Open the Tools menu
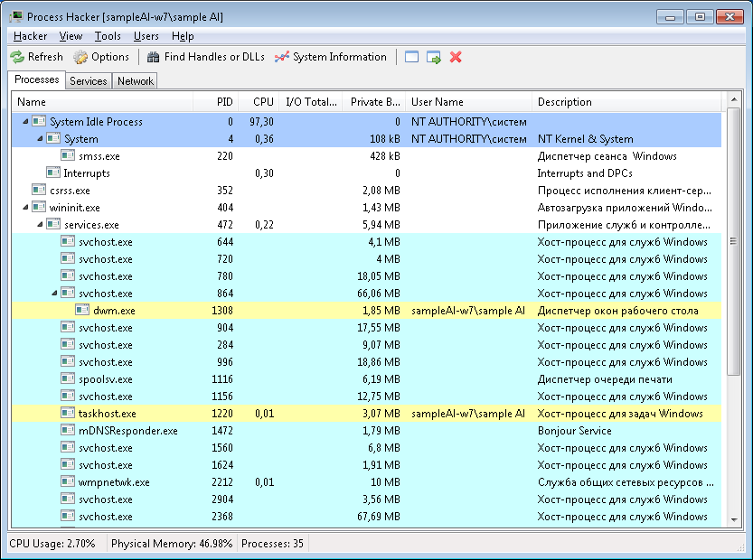This screenshot has height=560, width=753. pos(108,36)
